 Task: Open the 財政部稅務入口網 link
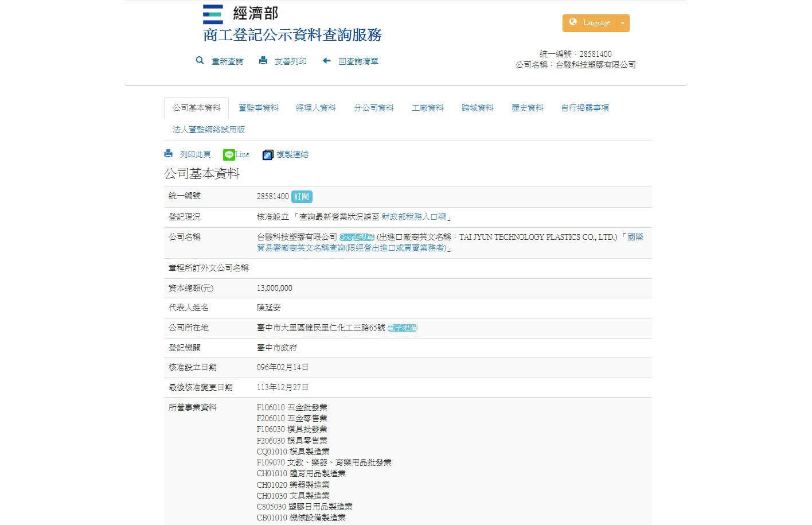click(x=414, y=217)
